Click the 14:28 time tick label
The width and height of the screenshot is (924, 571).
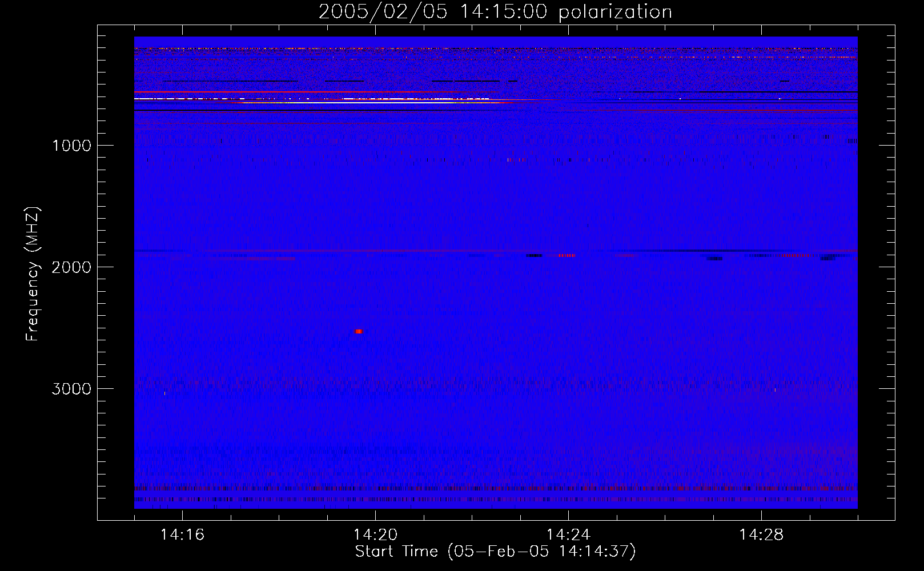[761, 535]
